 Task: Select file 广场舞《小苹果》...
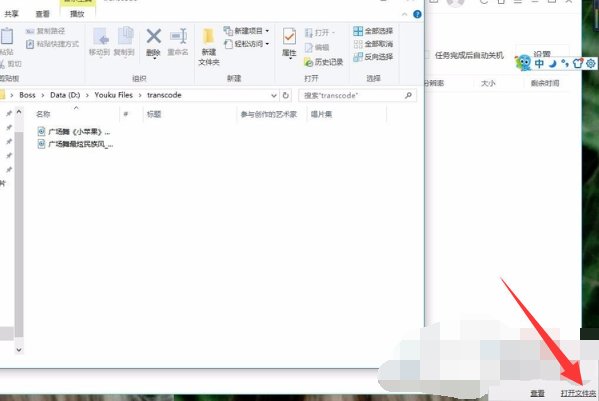pos(74,132)
